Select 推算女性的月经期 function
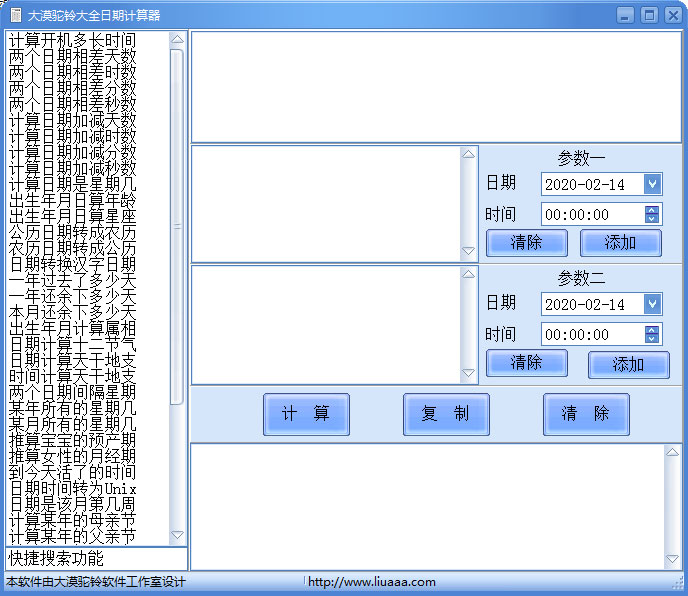688x596 pixels. coord(72,457)
